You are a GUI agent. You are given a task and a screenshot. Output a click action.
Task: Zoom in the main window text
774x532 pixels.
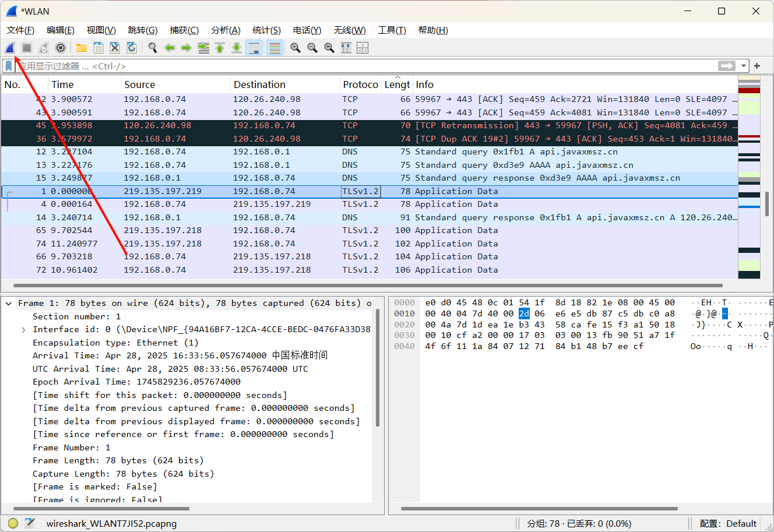pyautogui.click(x=295, y=48)
